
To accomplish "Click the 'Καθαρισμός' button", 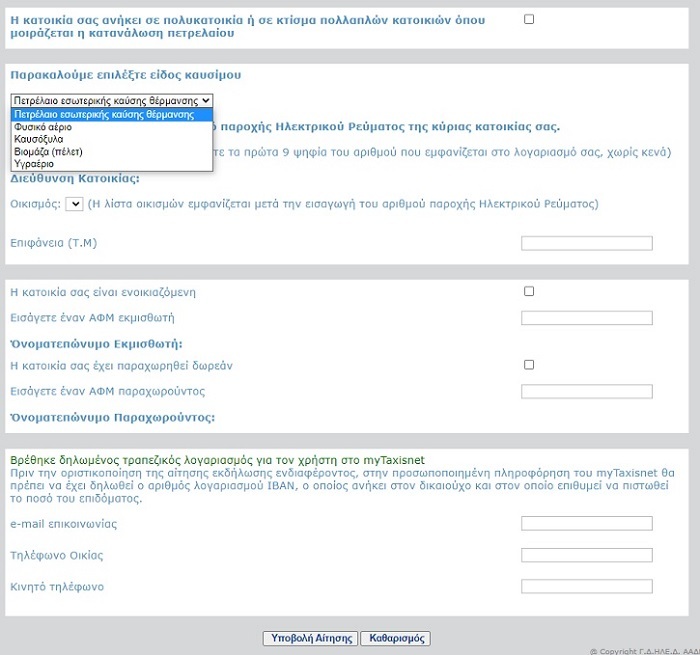I will click(397, 638).
